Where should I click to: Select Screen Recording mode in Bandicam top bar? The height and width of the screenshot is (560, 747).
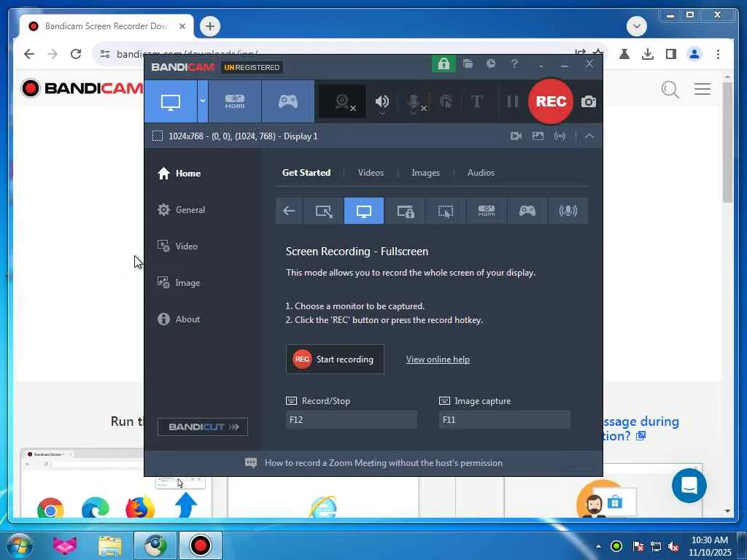pos(171,101)
